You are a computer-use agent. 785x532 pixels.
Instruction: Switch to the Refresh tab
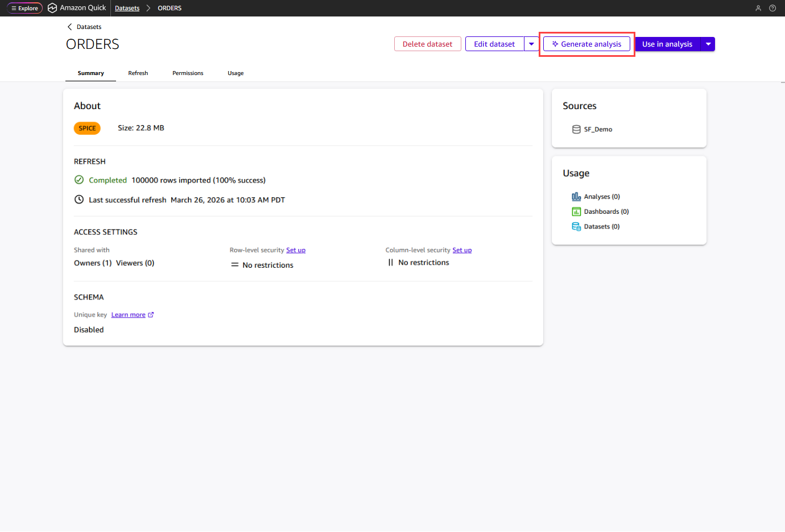pos(138,73)
